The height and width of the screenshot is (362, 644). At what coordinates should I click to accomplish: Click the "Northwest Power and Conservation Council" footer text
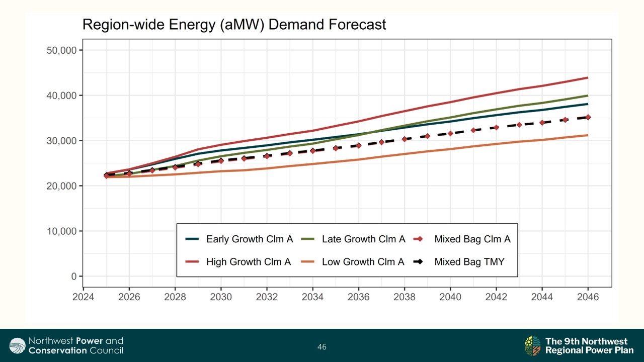[x=75, y=346]
